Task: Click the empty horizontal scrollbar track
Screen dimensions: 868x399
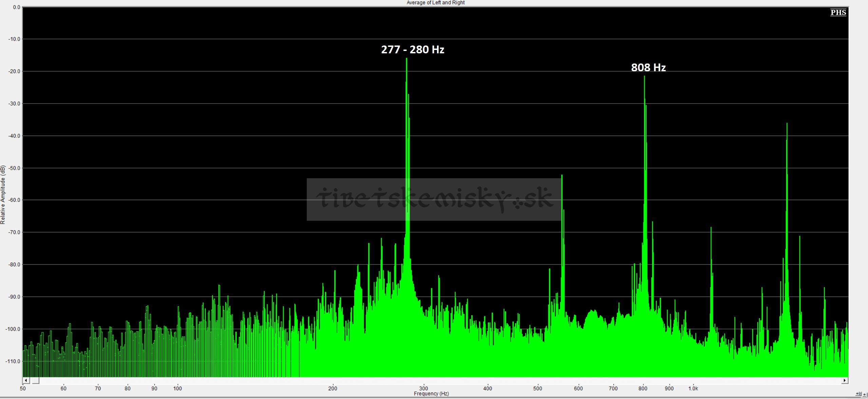Action: [441, 380]
